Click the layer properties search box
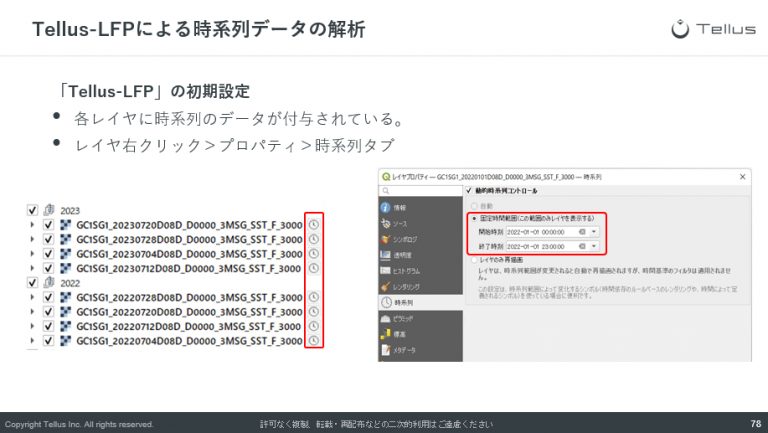 click(421, 191)
